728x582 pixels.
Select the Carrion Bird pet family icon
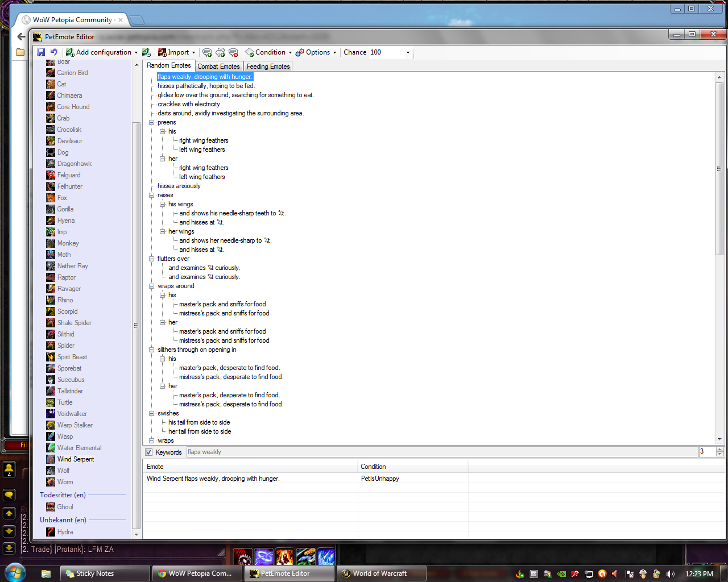51,73
